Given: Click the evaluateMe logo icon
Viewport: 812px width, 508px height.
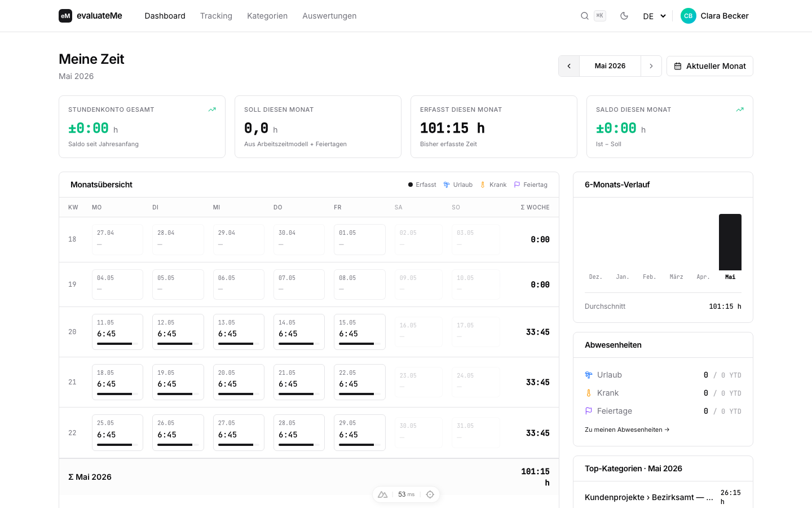Looking at the screenshot, I should click(x=65, y=16).
